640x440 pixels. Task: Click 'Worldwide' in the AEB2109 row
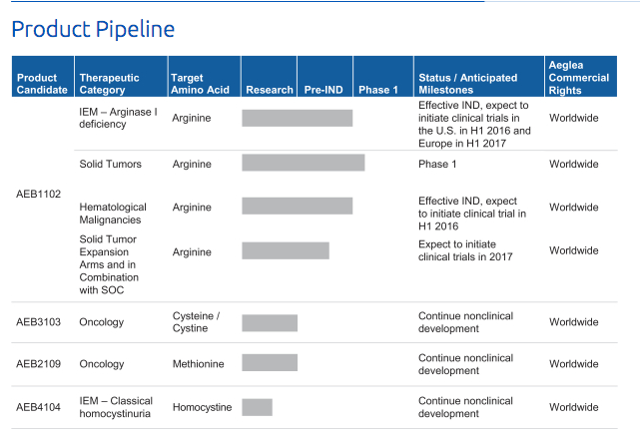pyautogui.click(x=574, y=364)
